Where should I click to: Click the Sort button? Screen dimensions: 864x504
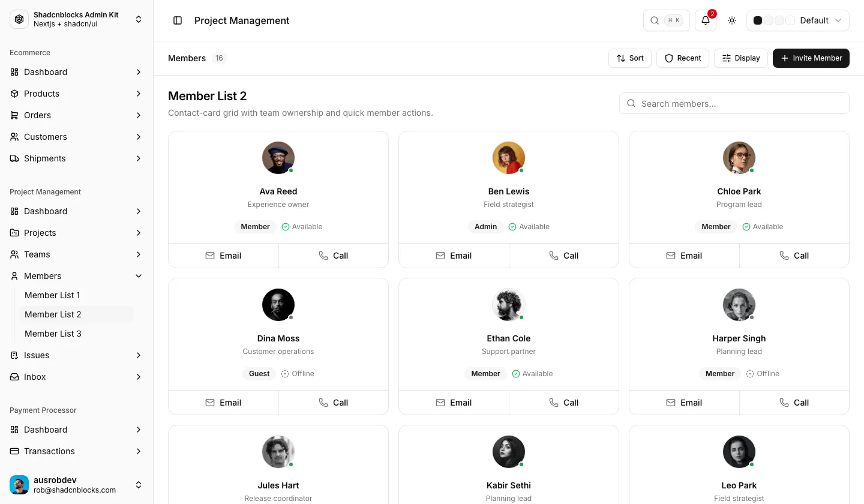[x=630, y=58]
